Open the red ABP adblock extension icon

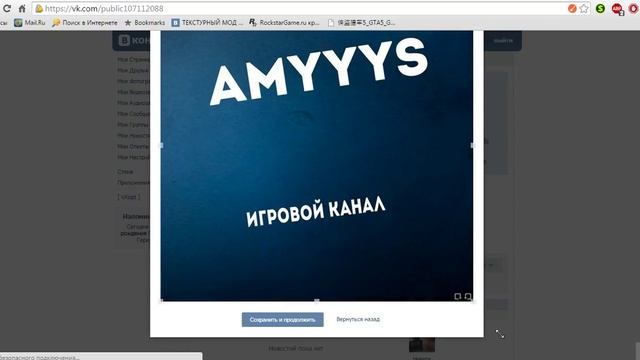[617, 9]
